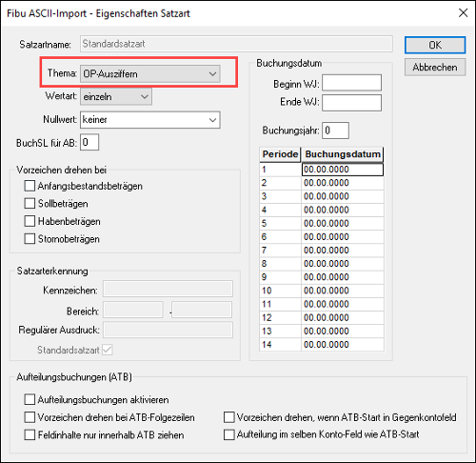Screen dimensions: 476x463
Task: Confirm the dialog with OK
Action: pyautogui.click(x=435, y=45)
